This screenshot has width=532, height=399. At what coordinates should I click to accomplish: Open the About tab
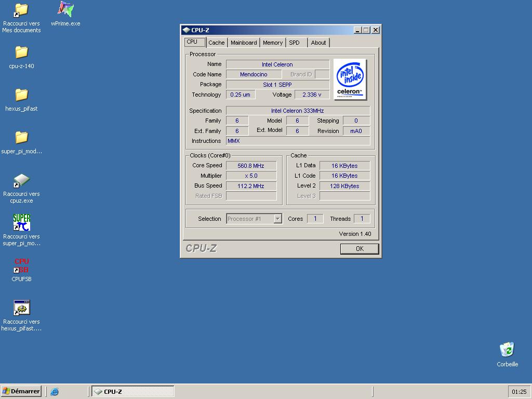pos(318,43)
